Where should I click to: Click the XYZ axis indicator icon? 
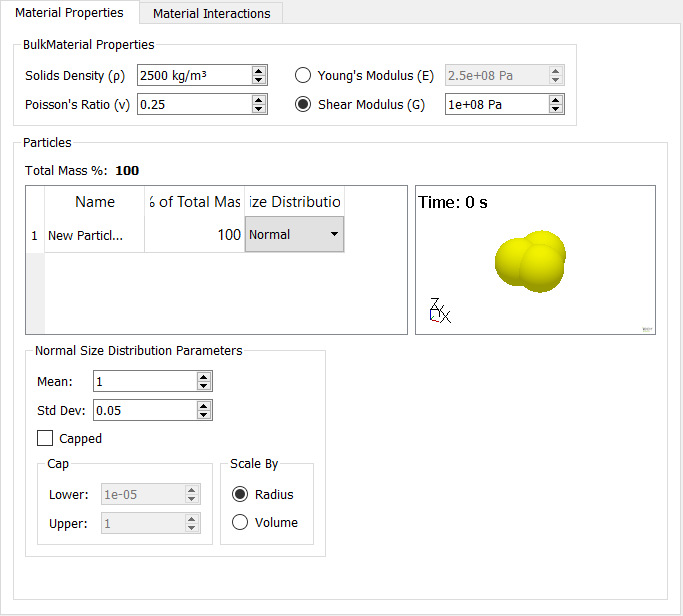click(438, 311)
